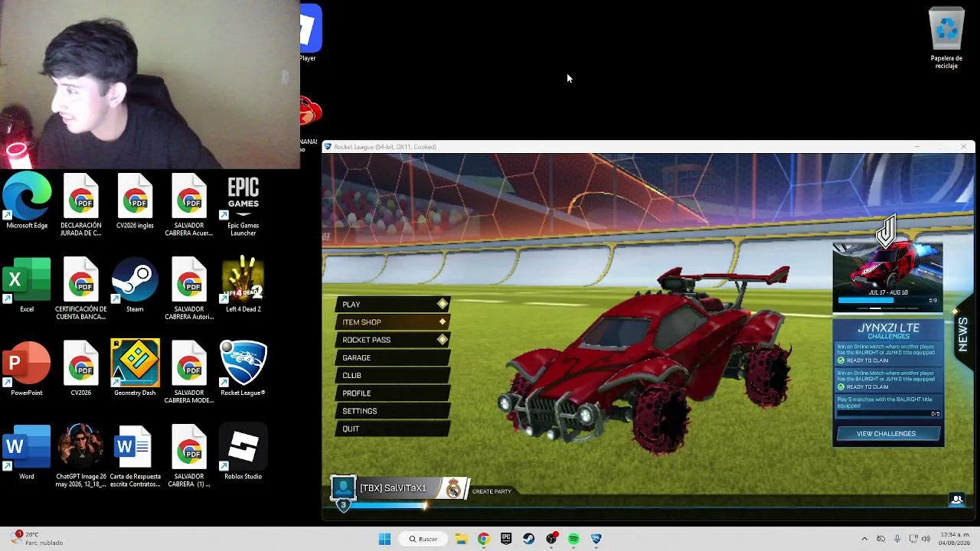Screen dimensions: 980x551
Task: Select the SALVADOR CABRERA (1) PDF
Action: (x=189, y=456)
